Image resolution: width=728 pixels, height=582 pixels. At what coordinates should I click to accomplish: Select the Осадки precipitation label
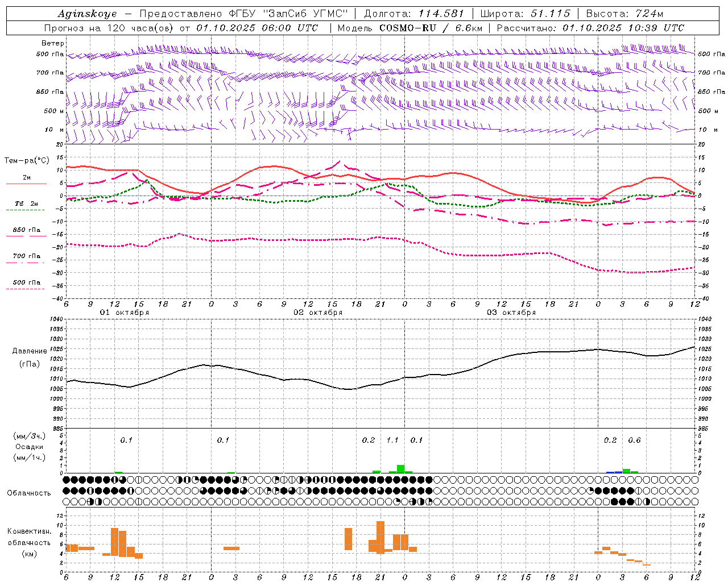pyautogui.click(x=30, y=447)
